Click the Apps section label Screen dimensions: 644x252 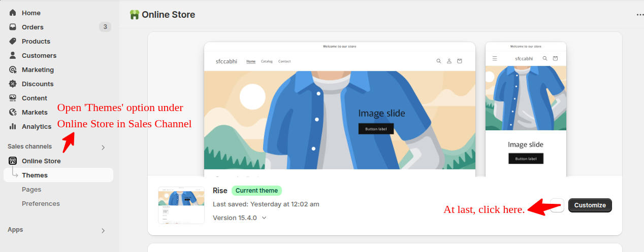(15, 230)
